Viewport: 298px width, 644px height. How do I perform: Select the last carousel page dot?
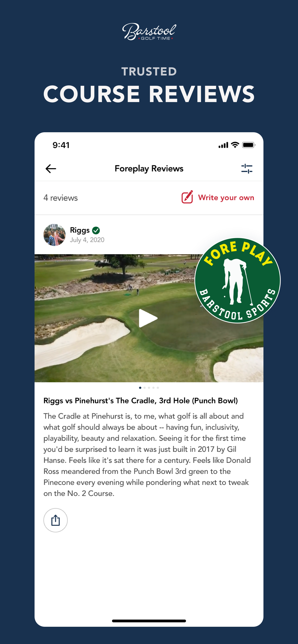pyautogui.click(x=158, y=388)
